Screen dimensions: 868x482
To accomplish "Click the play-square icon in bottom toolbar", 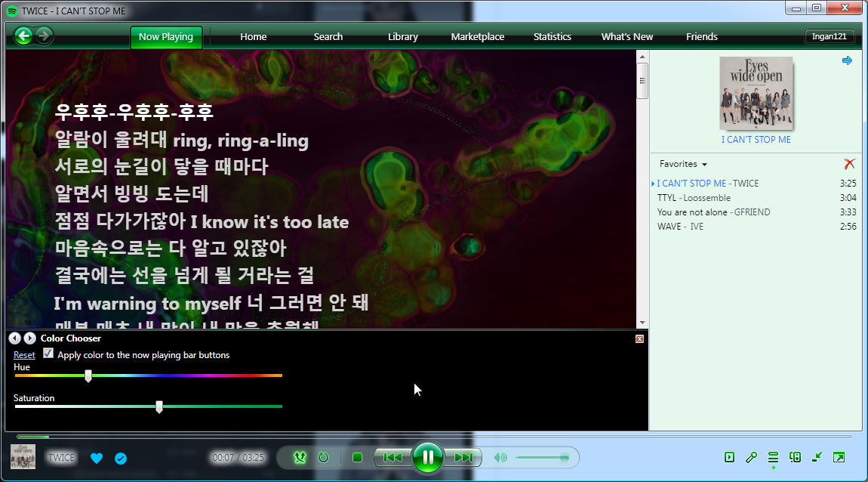I will click(730, 457).
